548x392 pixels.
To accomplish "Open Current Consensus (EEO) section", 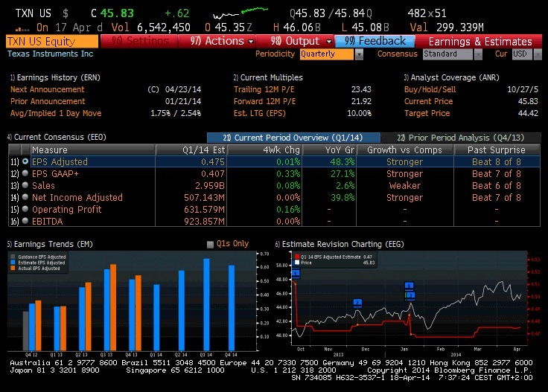I will point(57,137).
